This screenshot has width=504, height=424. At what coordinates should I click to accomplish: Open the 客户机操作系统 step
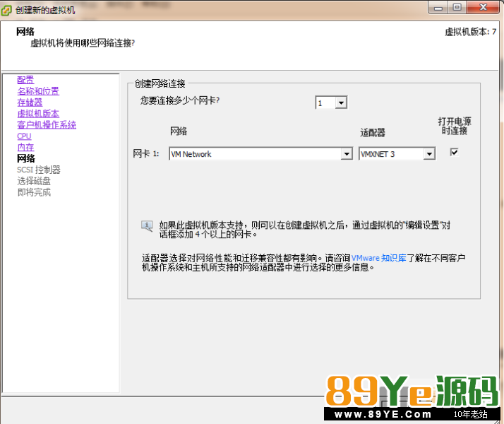(47, 125)
